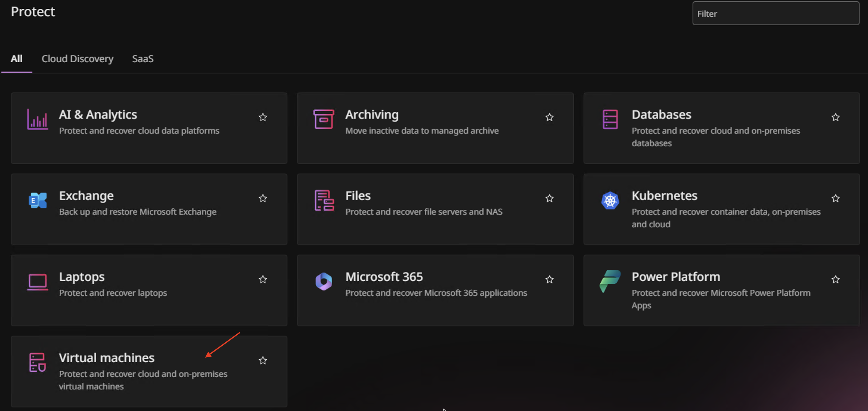Click 'Protect and recover laptops' description
This screenshot has height=411, width=868.
click(x=113, y=293)
